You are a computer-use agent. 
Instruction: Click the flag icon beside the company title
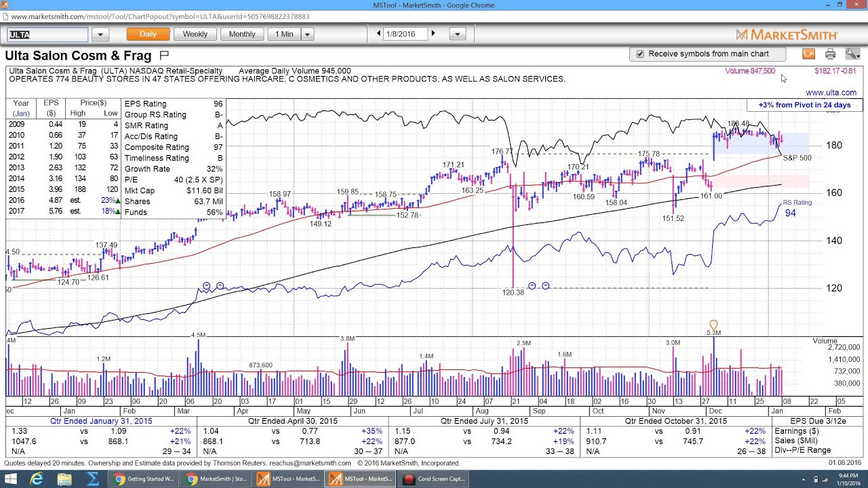(x=164, y=55)
